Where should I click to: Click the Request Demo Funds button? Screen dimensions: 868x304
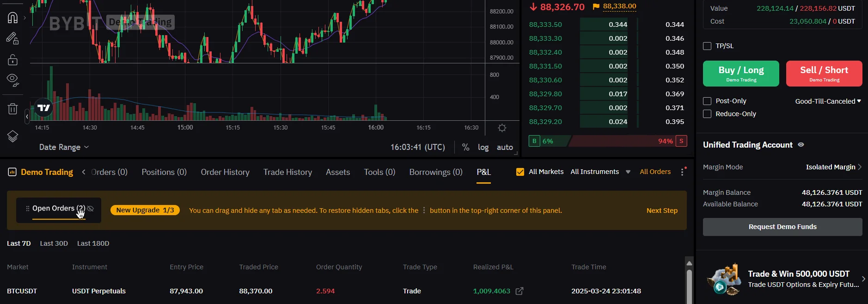[x=782, y=227]
